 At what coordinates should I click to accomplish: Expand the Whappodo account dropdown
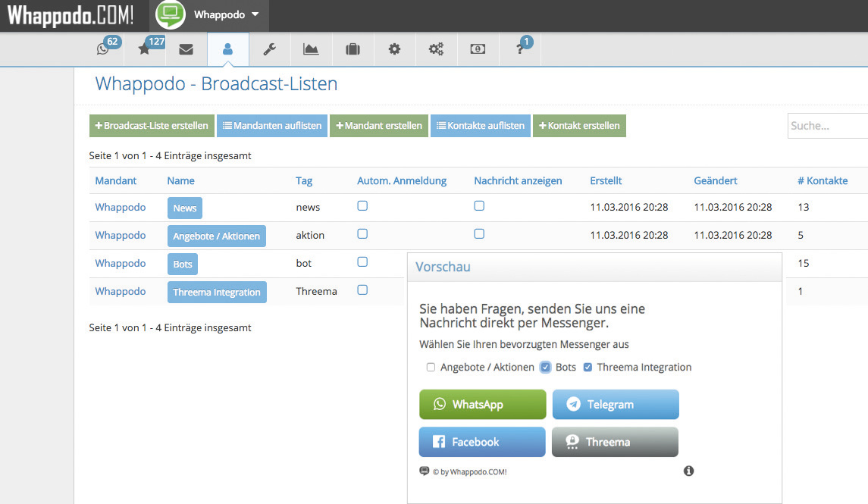227,14
